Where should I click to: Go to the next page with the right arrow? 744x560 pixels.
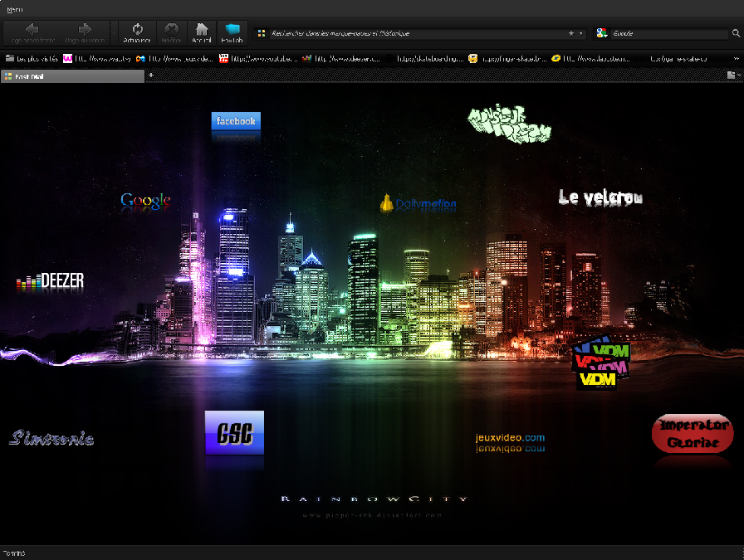point(85,32)
